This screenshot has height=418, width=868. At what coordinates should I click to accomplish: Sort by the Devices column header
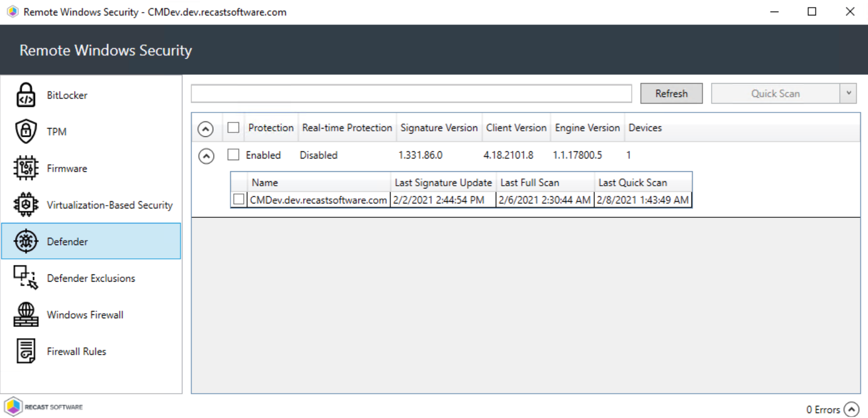pyautogui.click(x=645, y=128)
